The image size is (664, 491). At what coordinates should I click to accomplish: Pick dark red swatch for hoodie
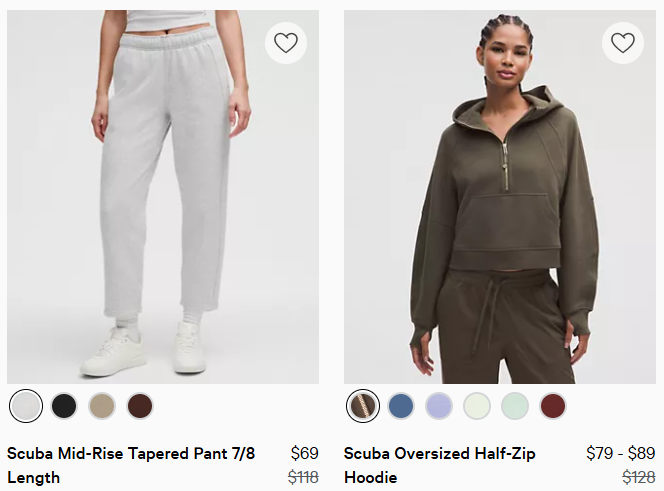coord(553,406)
